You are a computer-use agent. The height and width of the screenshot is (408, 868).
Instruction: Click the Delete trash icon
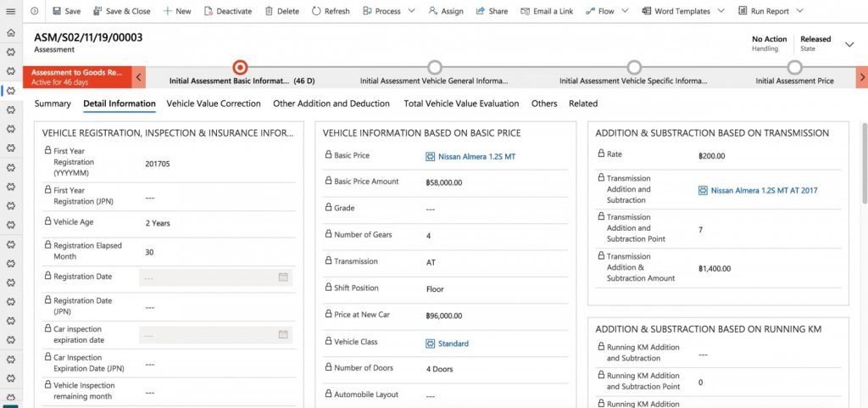click(269, 11)
